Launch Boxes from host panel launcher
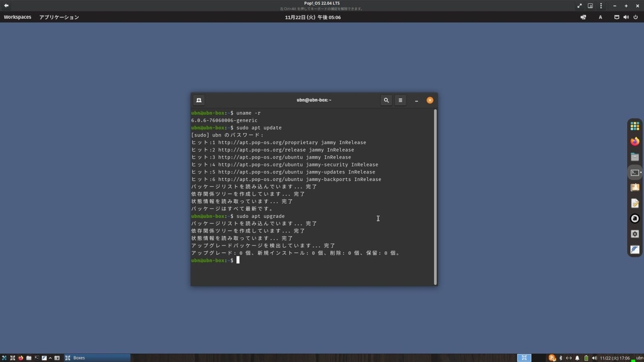 tap(12, 358)
